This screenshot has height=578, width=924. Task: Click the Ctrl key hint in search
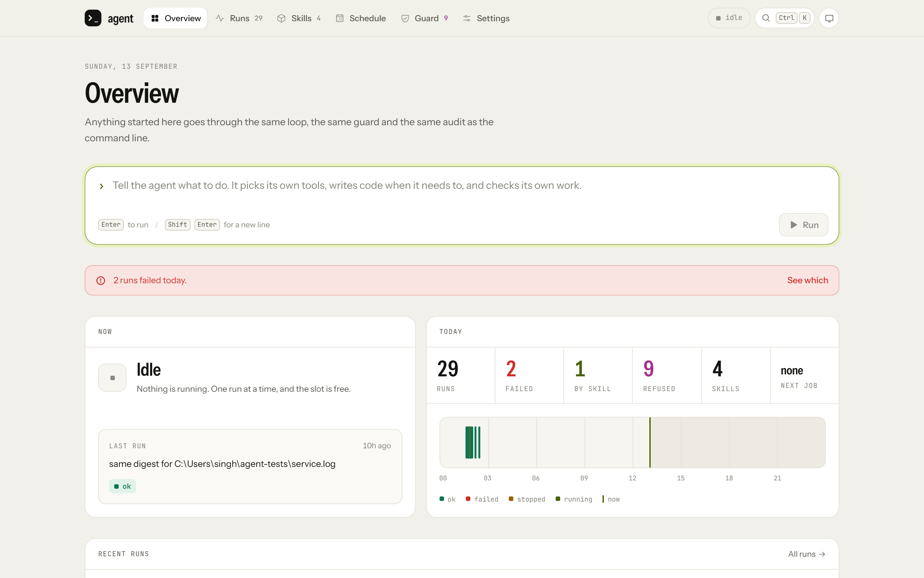pos(786,18)
